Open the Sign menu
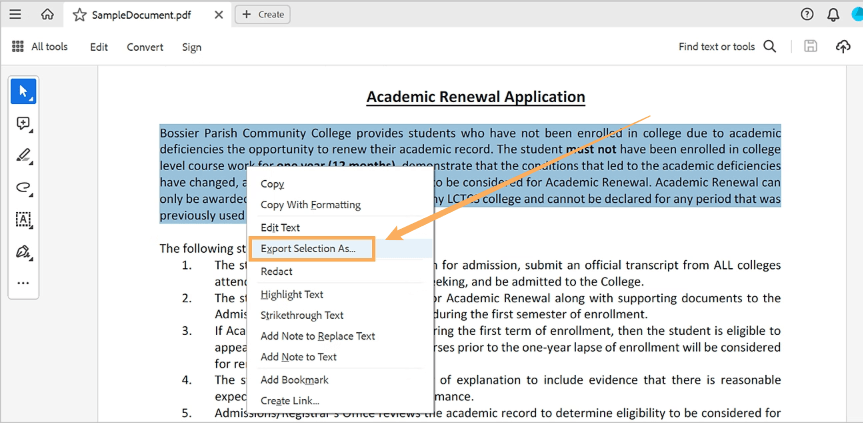The width and height of the screenshot is (863, 423). tap(192, 47)
